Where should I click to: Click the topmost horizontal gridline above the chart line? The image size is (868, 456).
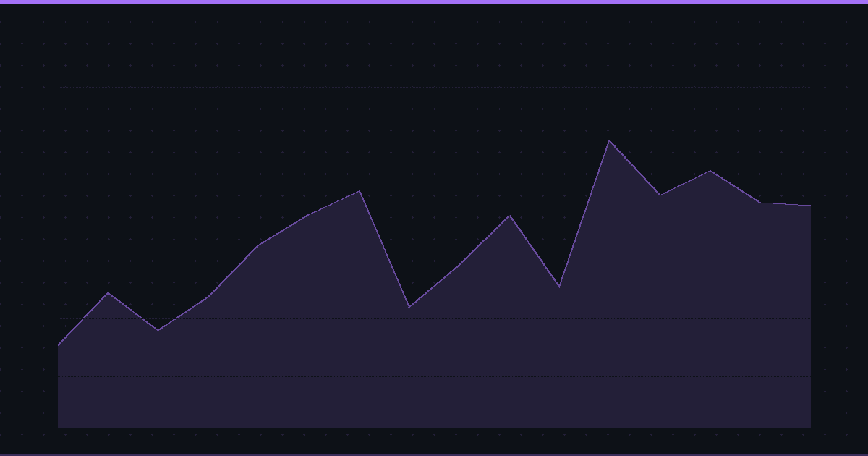[x=434, y=87]
